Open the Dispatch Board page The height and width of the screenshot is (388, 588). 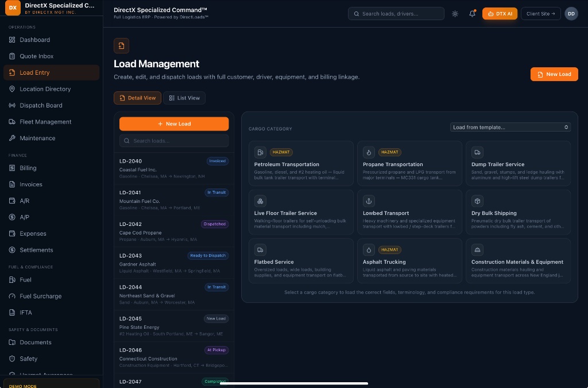(x=51, y=105)
